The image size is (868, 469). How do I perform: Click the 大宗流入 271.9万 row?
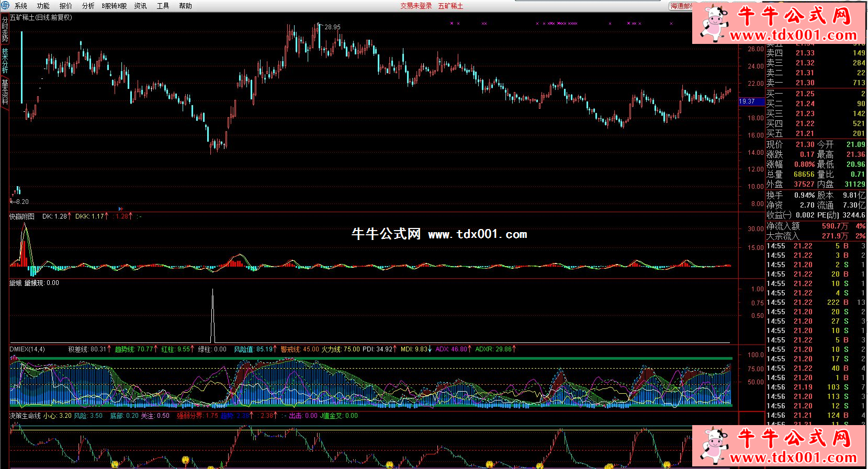pyautogui.click(x=816, y=236)
